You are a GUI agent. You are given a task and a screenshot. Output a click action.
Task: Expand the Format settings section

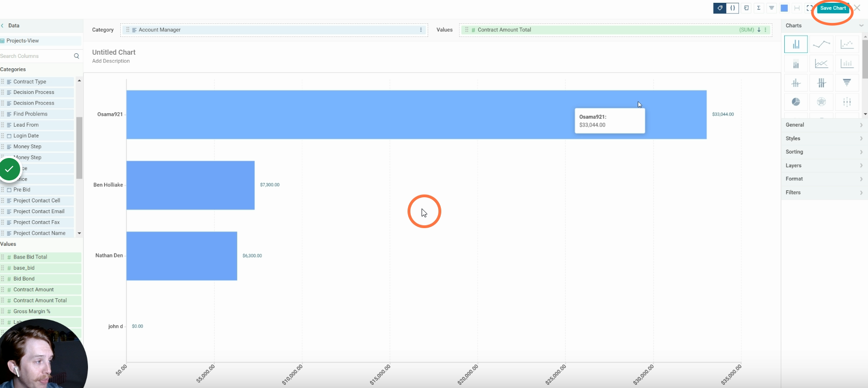click(824, 179)
